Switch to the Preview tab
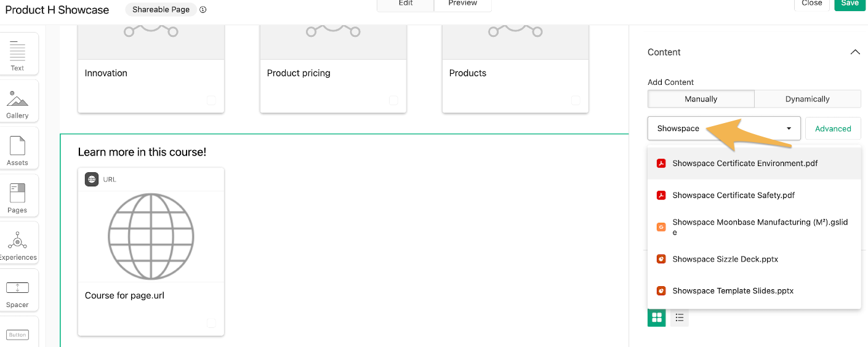This screenshot has width=868, height=347. point(463,4)
